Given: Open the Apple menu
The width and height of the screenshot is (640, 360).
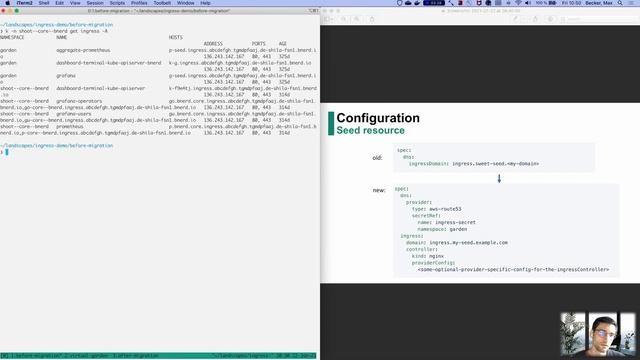Looking at the screenshot, I should click(7, 3).
